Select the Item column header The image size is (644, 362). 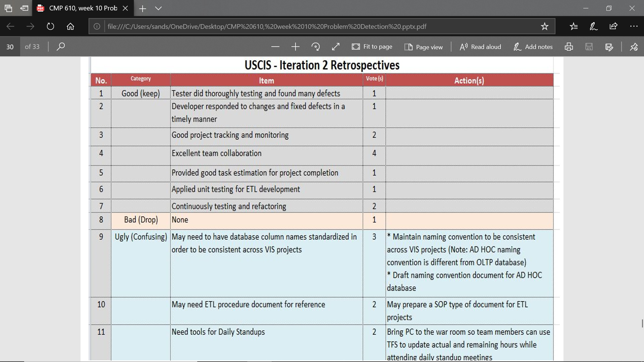point(266,81)
